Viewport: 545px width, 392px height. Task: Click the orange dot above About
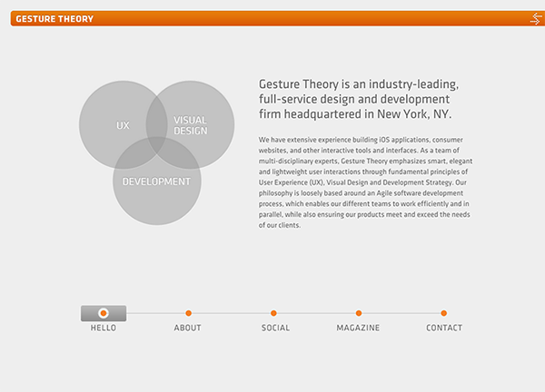click(x=188, y=313)
